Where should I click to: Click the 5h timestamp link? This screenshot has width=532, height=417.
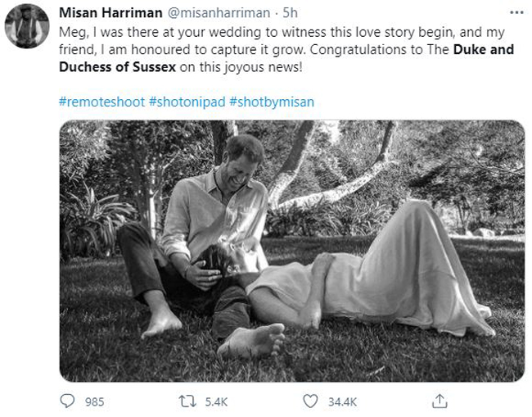pos(290,13)
